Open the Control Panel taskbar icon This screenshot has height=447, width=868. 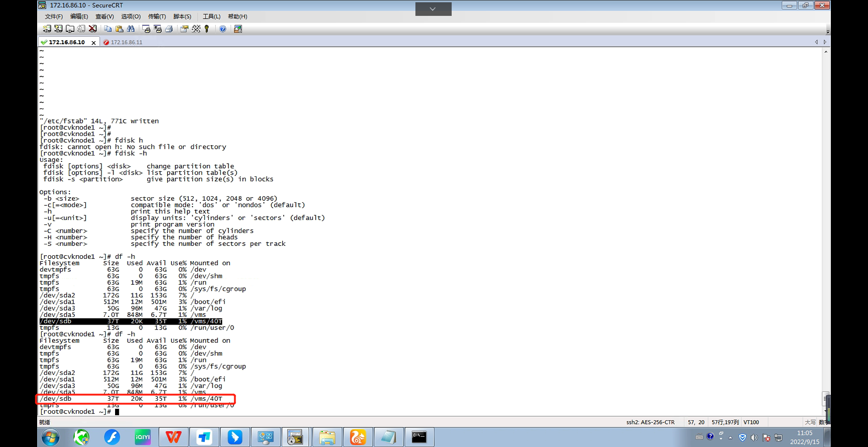(x=265, y=437)
